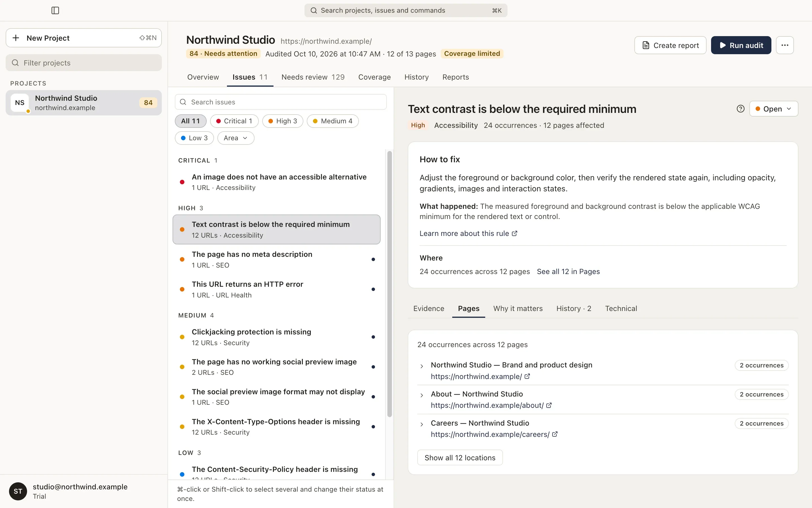Open the Evidence tab
The height and width of the screenshot is (508, 812).
429,308
